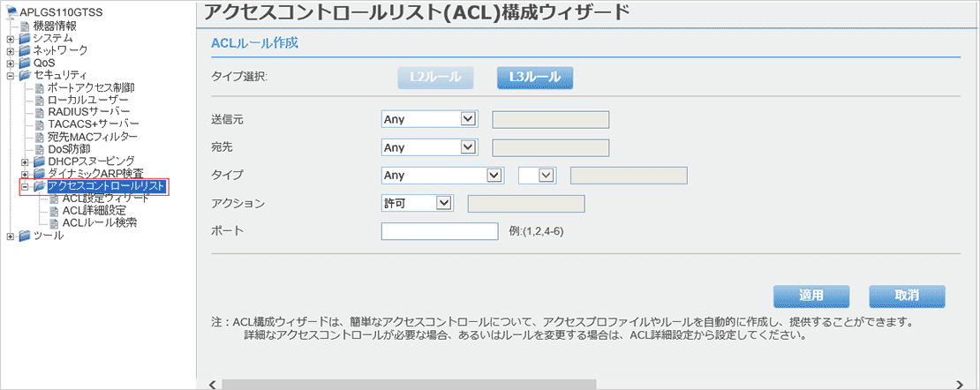Screen dimensions: 980x390
Task: Expand the DHCPスヌーピング tree node
Action: coord(25,161)
